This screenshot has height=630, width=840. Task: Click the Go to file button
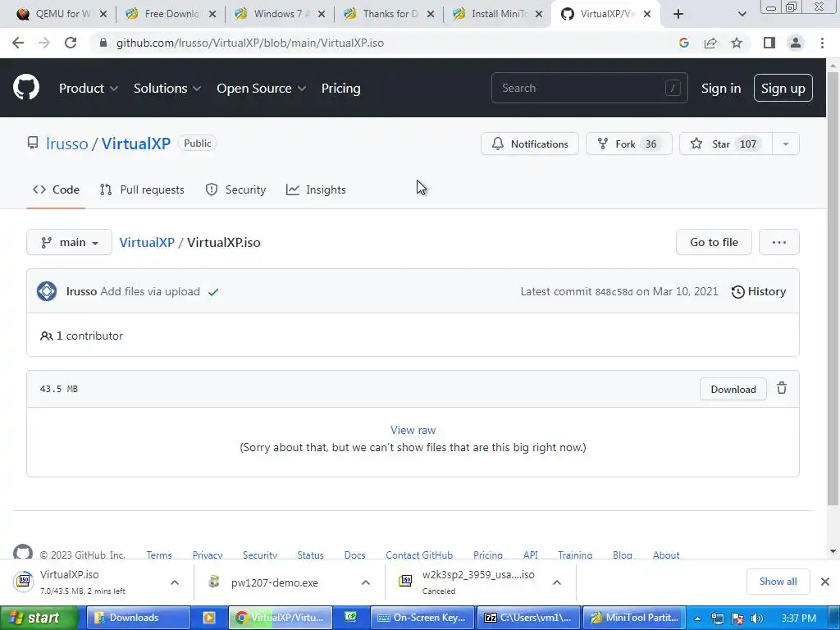(x=714, y=242)
